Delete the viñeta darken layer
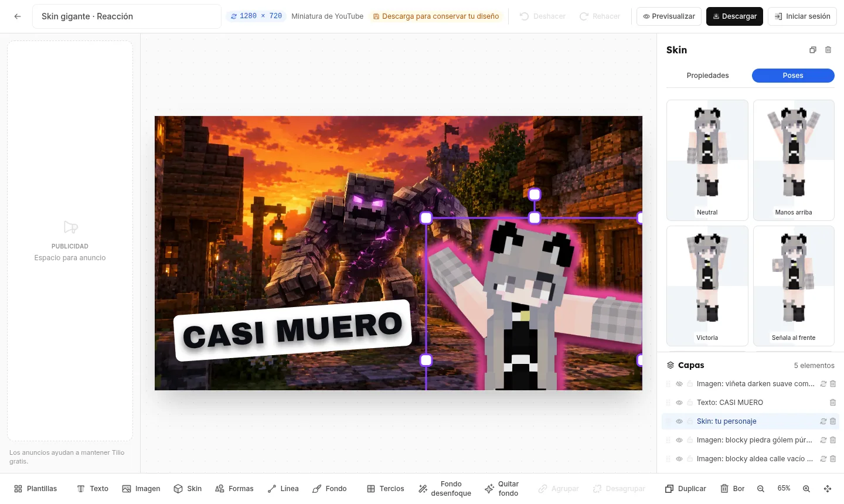The image size is (844, 504). (x=833, y=384)
